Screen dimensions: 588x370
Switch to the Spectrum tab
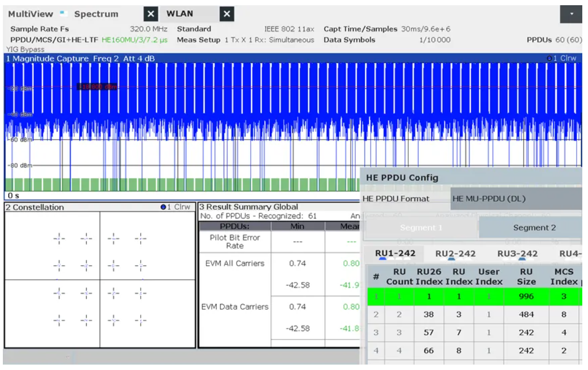point(96,14)
